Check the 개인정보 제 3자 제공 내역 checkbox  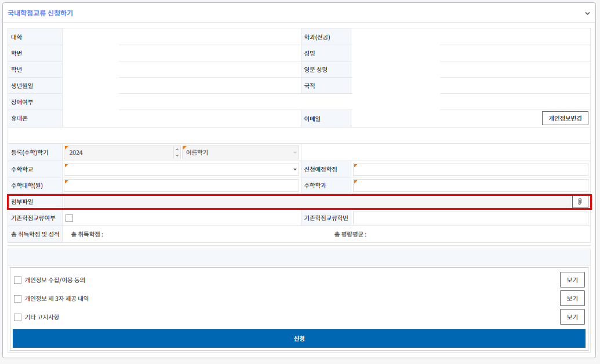click(17, 299)
